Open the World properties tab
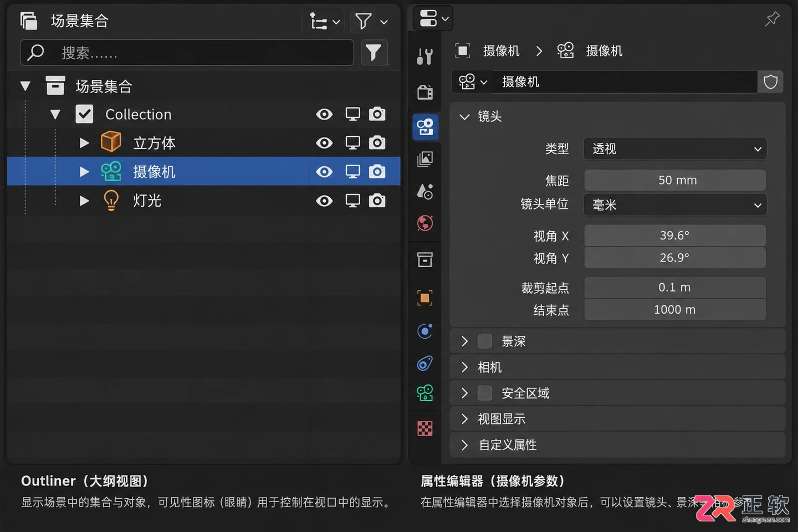The height and width of the screenshot is (532, 798). pyautogui.click(x=425, y=223)
